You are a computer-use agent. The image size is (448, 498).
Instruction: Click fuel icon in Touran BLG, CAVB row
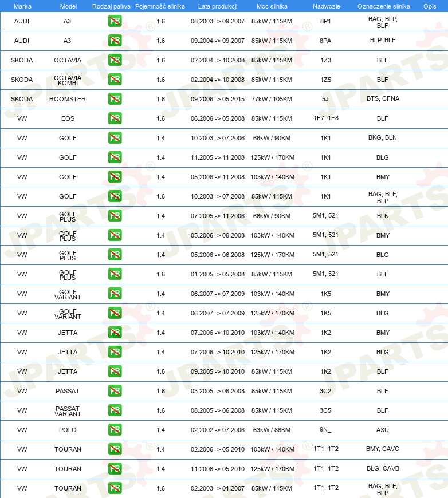(x=115, y=468)
